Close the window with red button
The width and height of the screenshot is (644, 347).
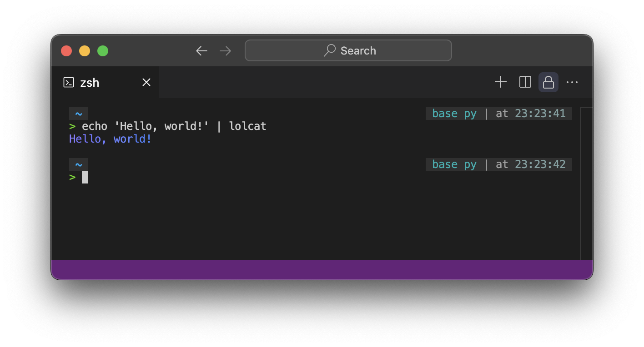(66, 51)
